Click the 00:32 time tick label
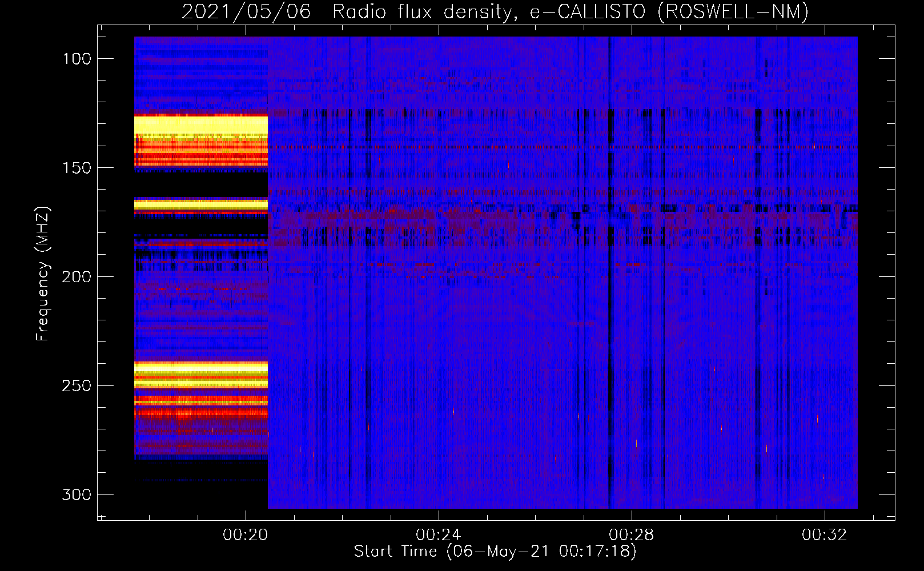 tap(825, 535)
